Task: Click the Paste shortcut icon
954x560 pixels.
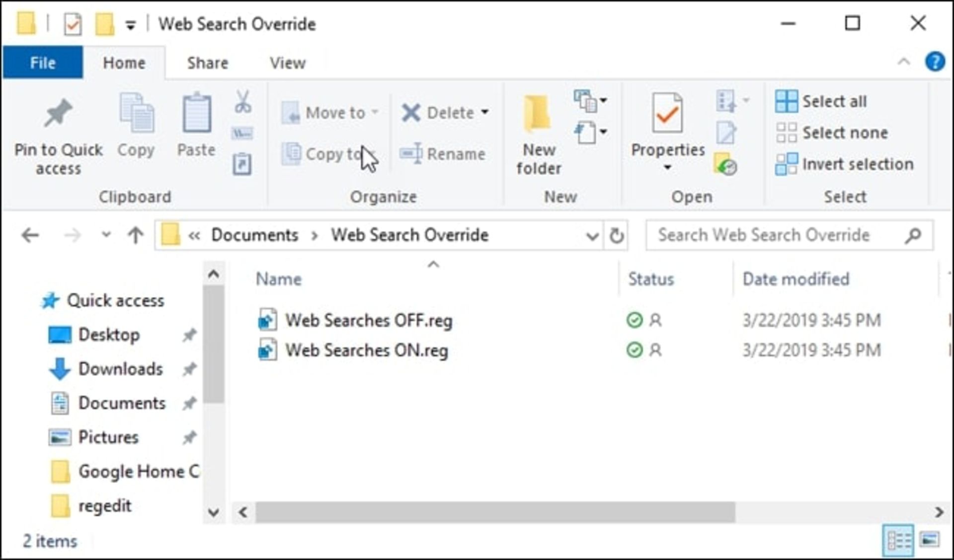Action: [x=242, y=164]
